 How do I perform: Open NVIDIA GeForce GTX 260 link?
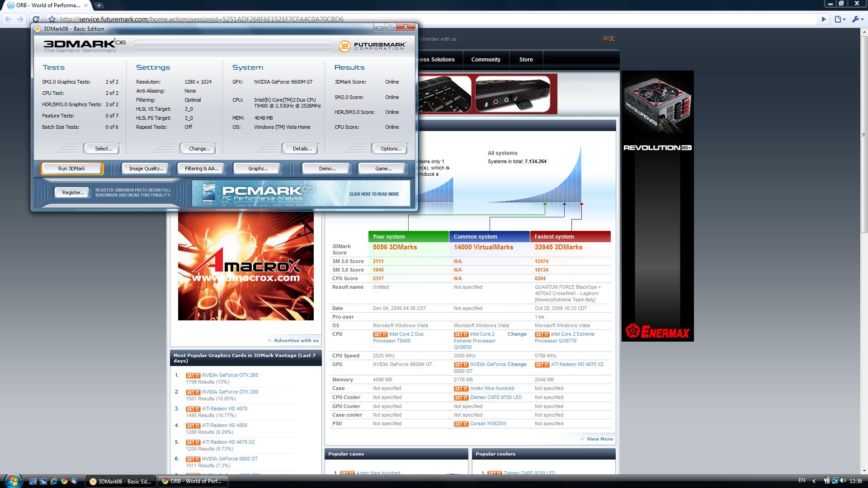[x=230, y=375]
